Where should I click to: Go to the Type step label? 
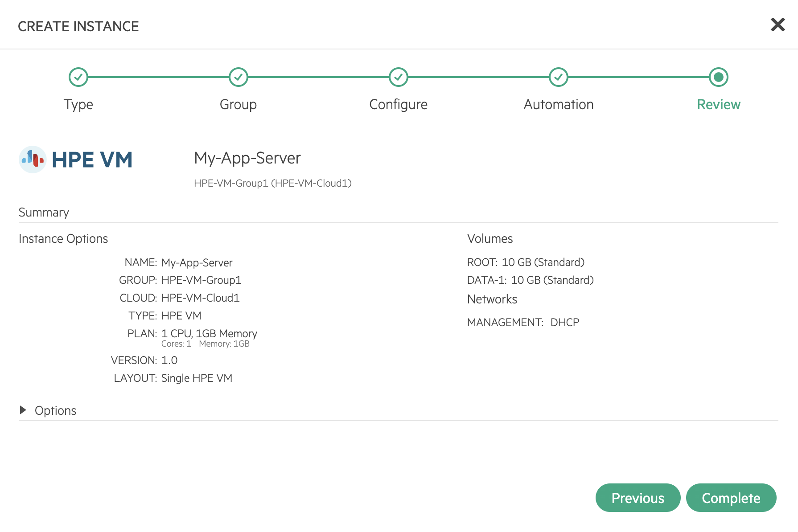coord(78,104)
